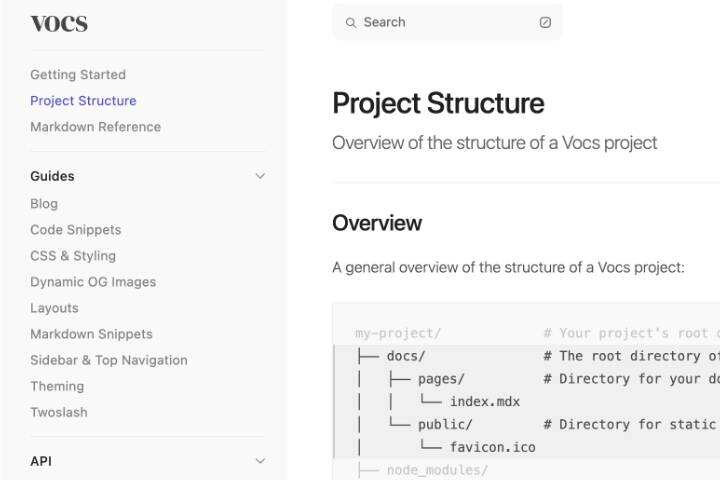
Task: Open Dynamic OG Images guide
Action: tap(93, 282)
